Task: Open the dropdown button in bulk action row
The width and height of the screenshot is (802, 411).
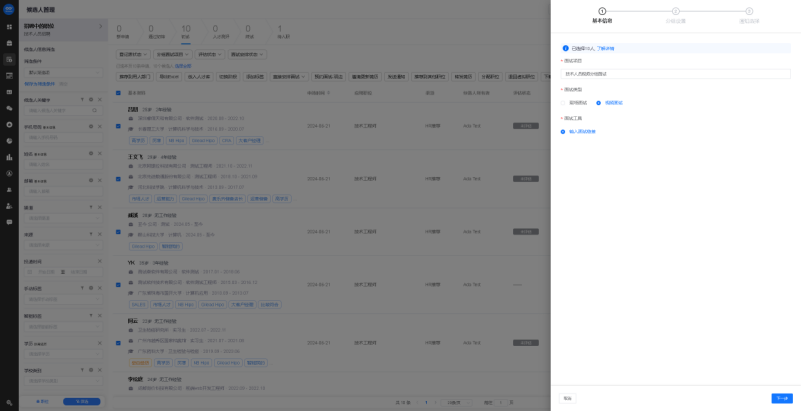Action: pos(289,77)
